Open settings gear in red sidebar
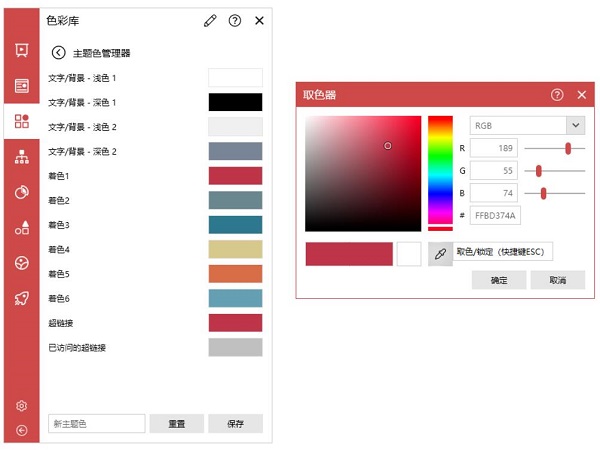600x450 pixels. [x=21, y=406]
